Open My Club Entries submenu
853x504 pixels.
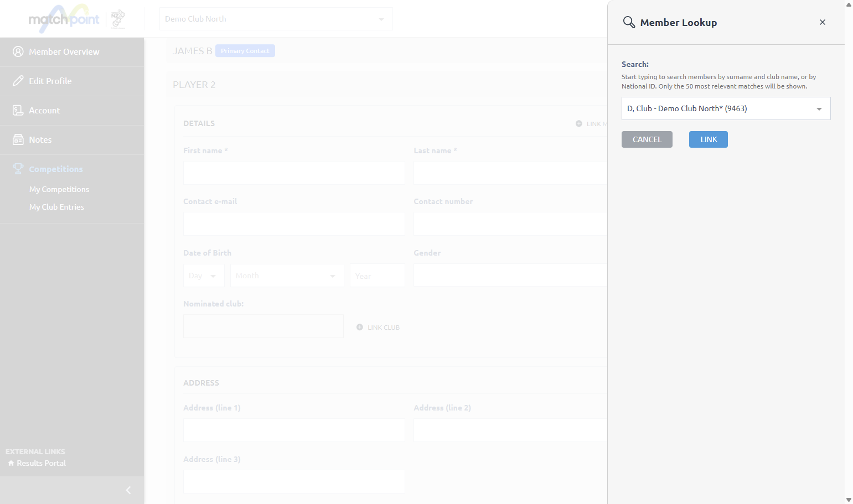click(x=56, y=207)
